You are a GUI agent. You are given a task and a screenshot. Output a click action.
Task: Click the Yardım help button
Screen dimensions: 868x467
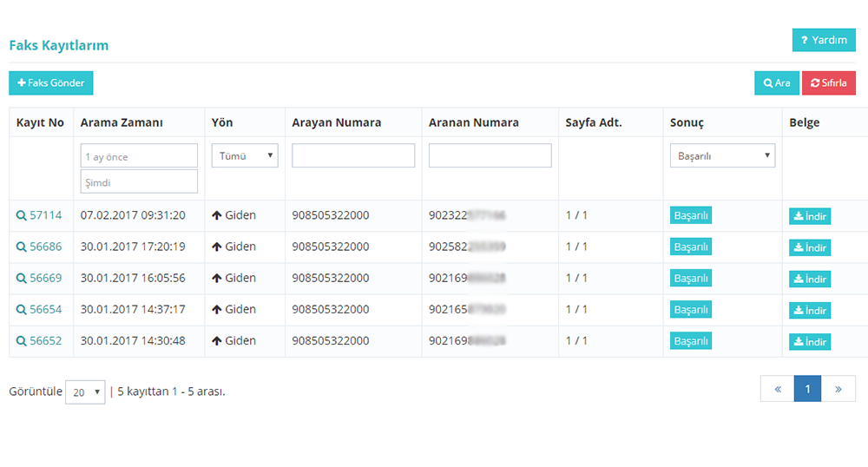[x=823, y=40]
